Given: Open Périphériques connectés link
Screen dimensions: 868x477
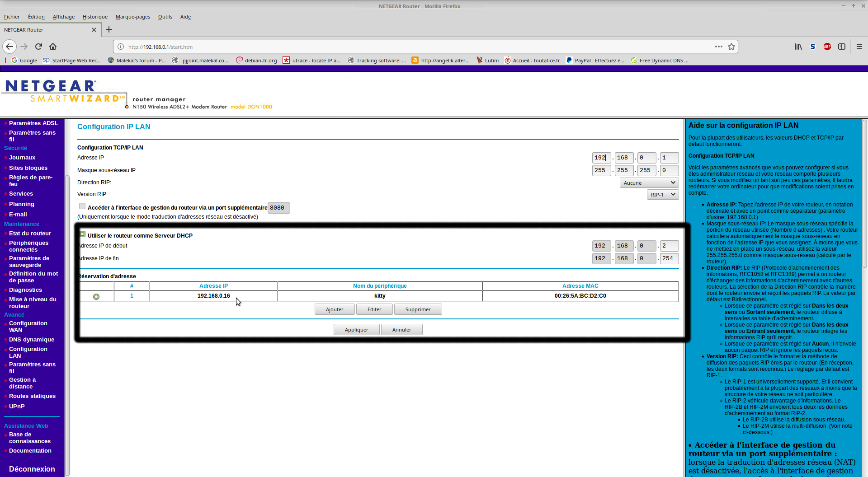Looking at the screenshot, I should pos(28,246).
